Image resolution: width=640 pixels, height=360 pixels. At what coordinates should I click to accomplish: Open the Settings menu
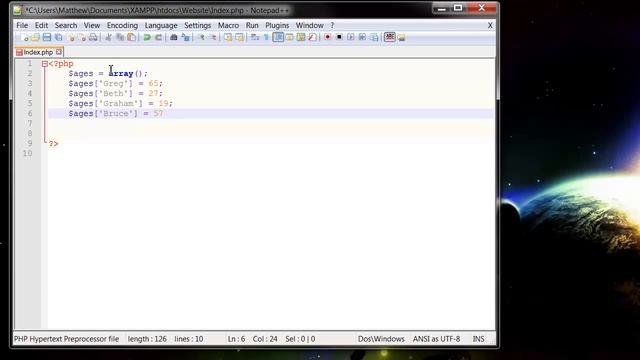[x=198, y=25]
